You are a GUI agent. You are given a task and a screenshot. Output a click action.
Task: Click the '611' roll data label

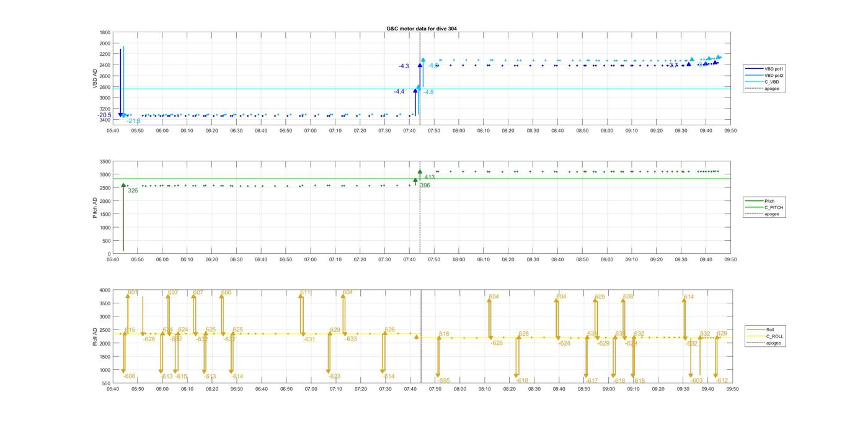305,292
